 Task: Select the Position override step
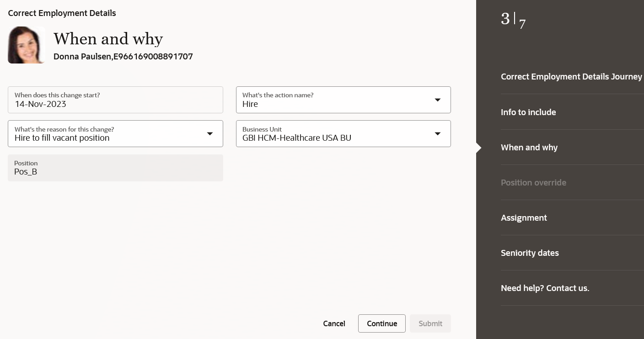click(x=533, y=182)
